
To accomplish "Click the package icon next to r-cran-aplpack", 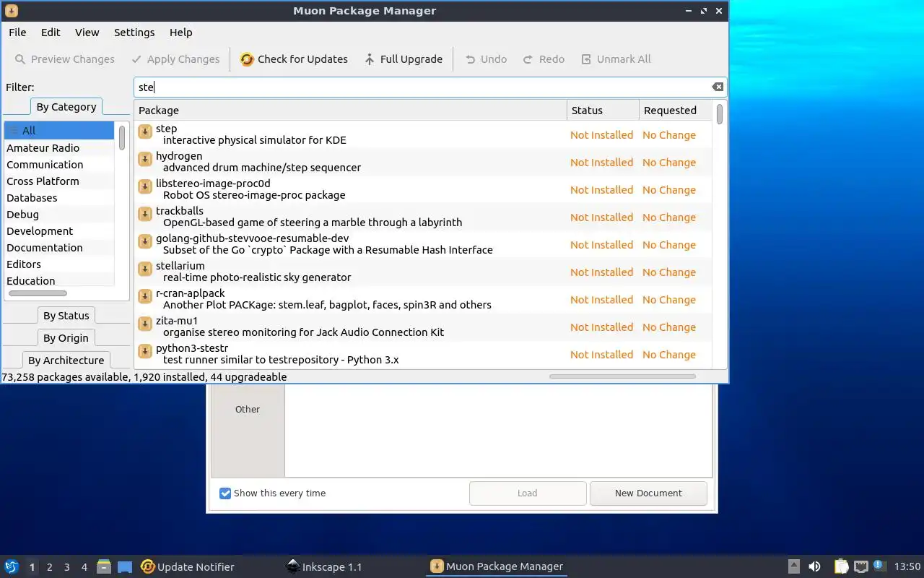I will 145,296.
